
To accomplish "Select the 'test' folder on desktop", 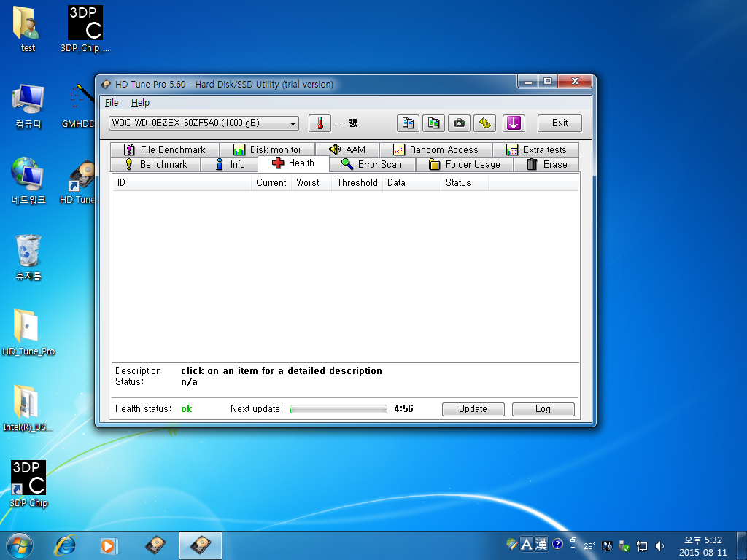I will (28, 29).
